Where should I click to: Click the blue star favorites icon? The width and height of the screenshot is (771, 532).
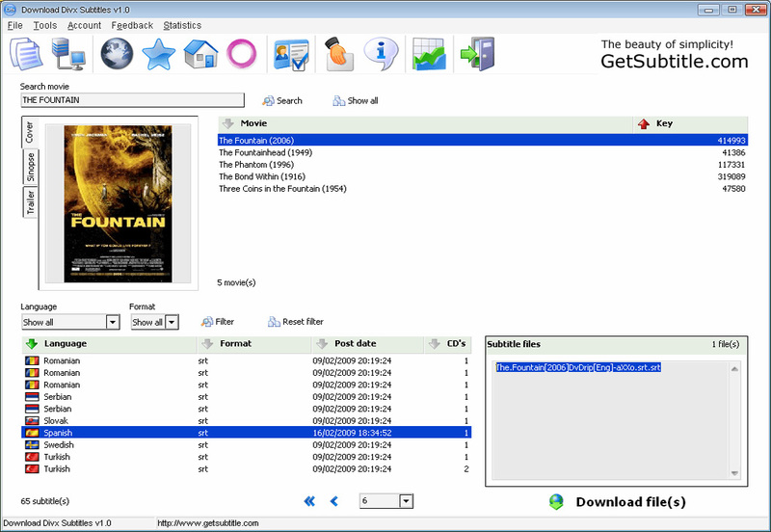point(158,54)
